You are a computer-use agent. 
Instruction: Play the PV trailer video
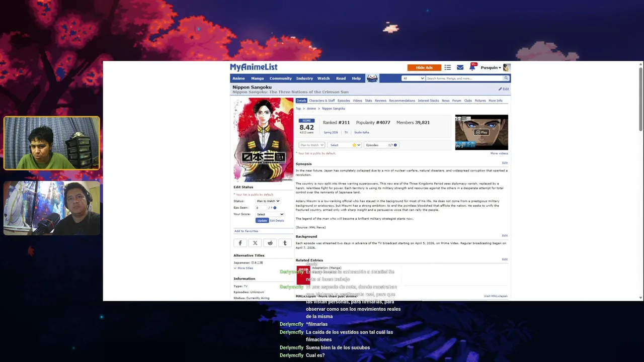(x=481, y=132)
